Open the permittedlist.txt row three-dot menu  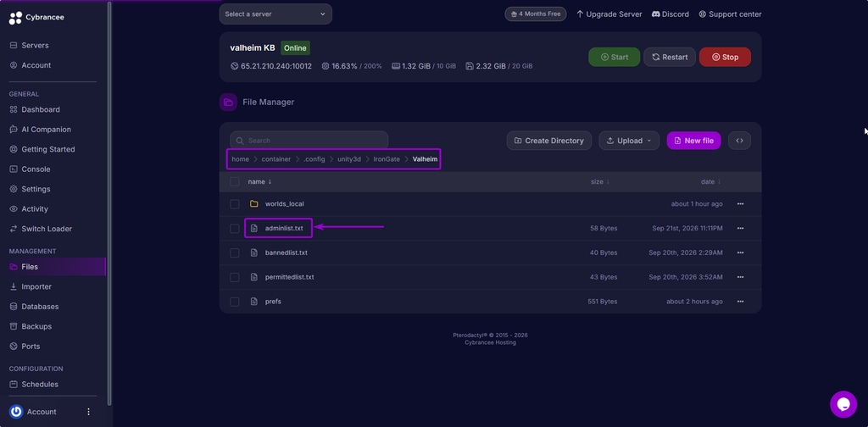740,277
